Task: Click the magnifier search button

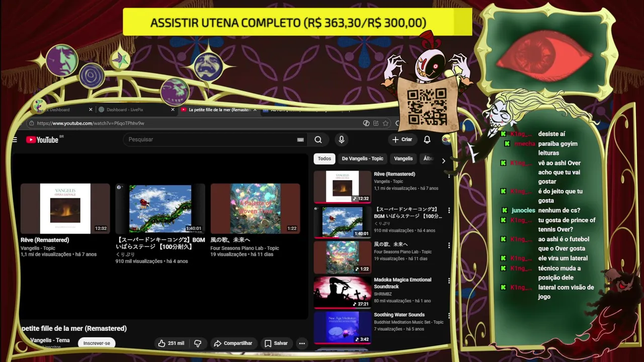Action: point(318,140)
